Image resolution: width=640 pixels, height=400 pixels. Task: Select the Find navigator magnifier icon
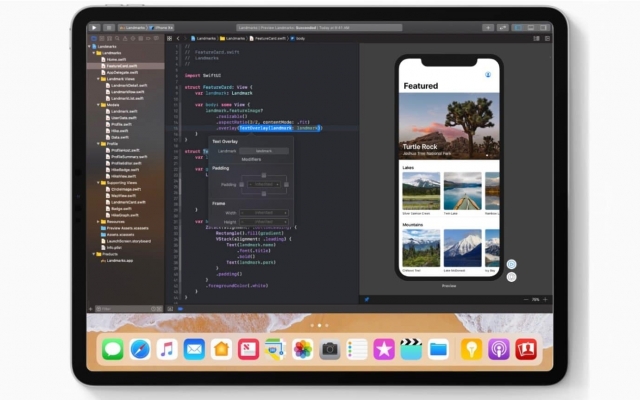pyautogui.click(x=117, y=38)
